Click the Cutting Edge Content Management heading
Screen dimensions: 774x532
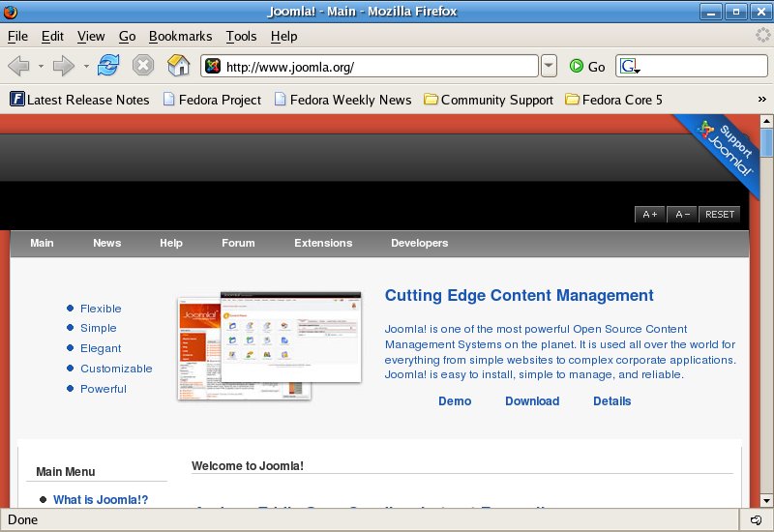[x=519, y=295]
